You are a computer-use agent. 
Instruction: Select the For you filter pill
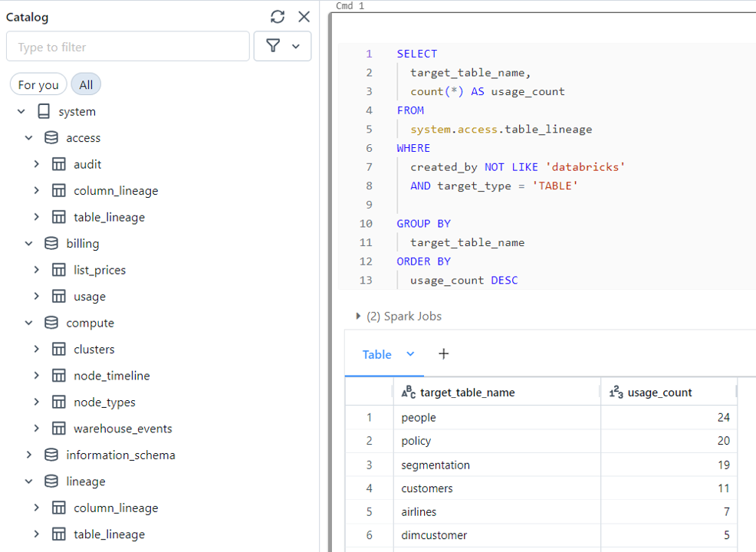38,84
